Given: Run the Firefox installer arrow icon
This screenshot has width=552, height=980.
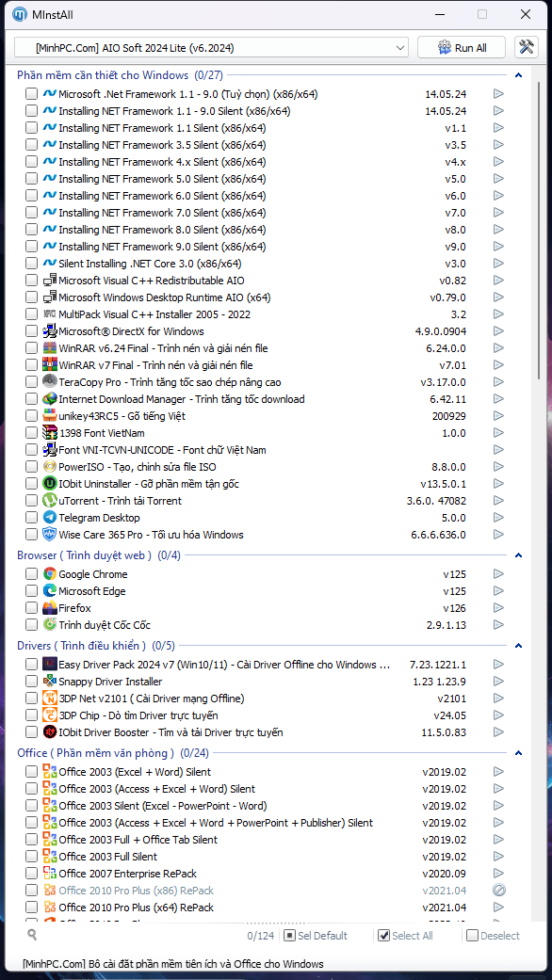Looking at the screenshot, I should pos(498,607).
